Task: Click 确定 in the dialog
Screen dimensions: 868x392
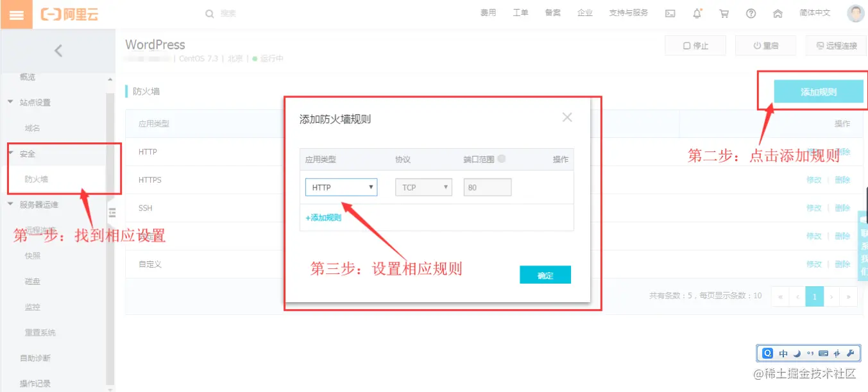Action: click(545, 275)
